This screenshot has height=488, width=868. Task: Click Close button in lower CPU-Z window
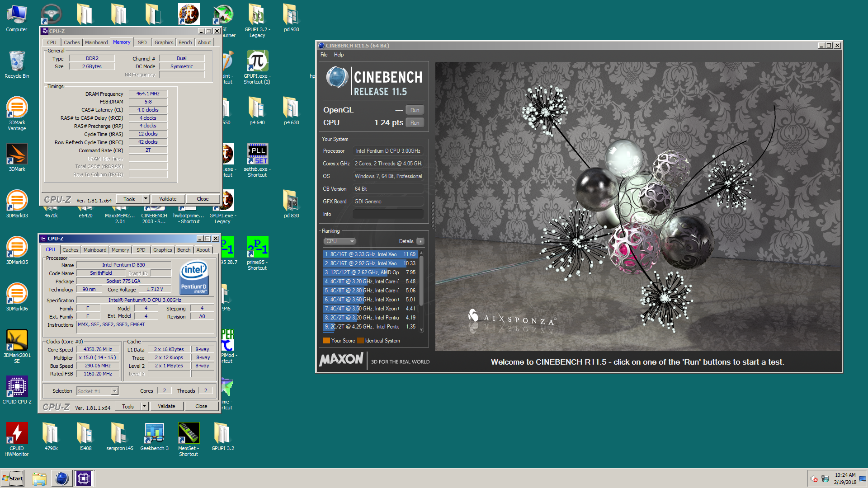pos(201,406)
